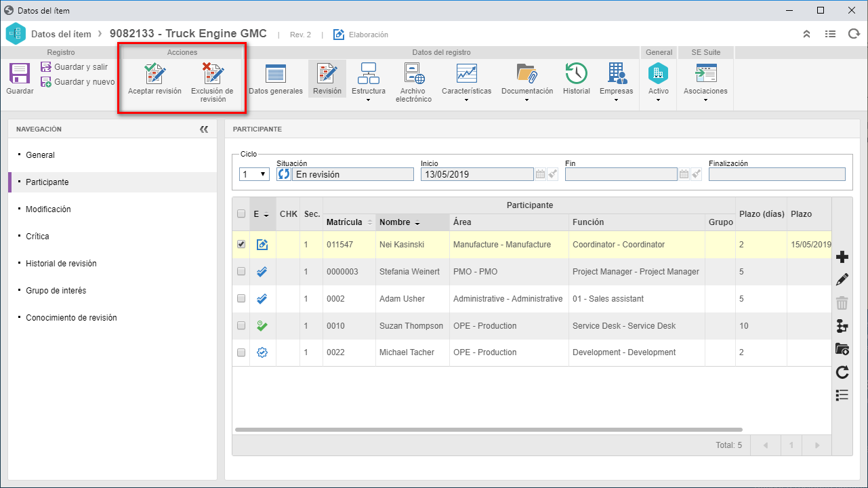Click Suzan Thompson's green status icon
This screenshot has height=488, width=868.
[262, 326]
